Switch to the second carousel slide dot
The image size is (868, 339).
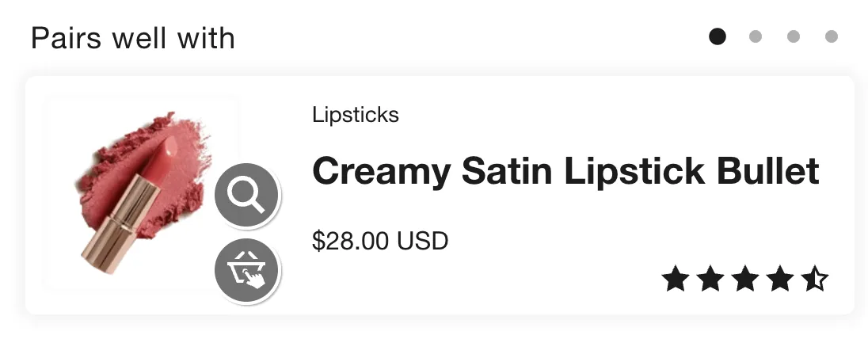pyautogui.click(x=756, y=36)
